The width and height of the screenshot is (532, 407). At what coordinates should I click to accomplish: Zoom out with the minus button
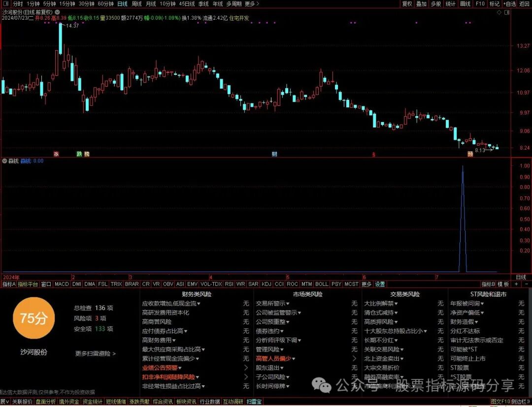pos(526,284)
